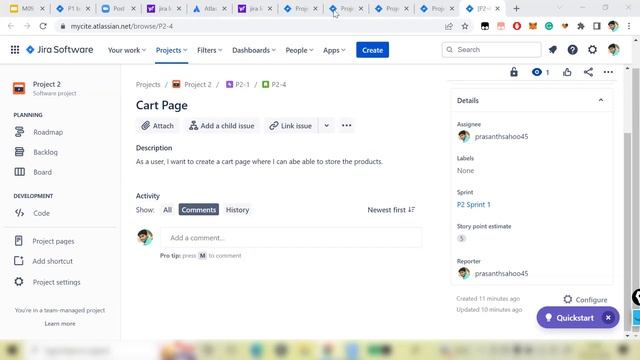Click the issue description text
640x360 pixels.
pyautogui.click(x=259, y=162)
